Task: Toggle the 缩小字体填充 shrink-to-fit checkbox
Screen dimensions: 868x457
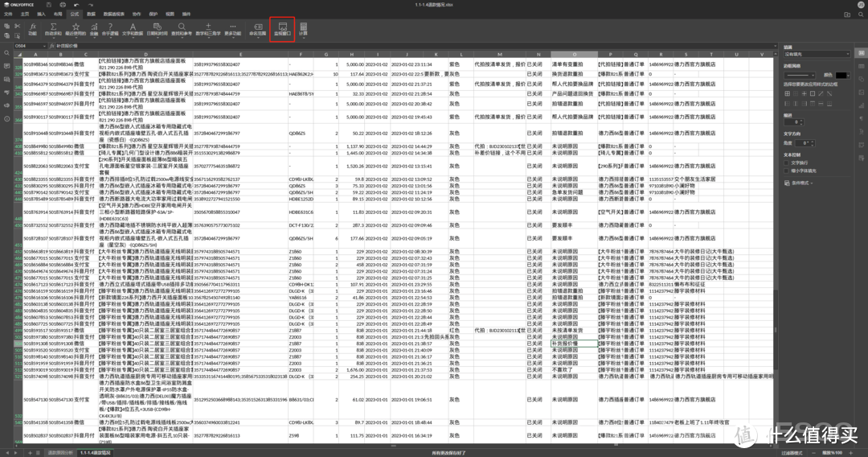Action: (786, 171)
